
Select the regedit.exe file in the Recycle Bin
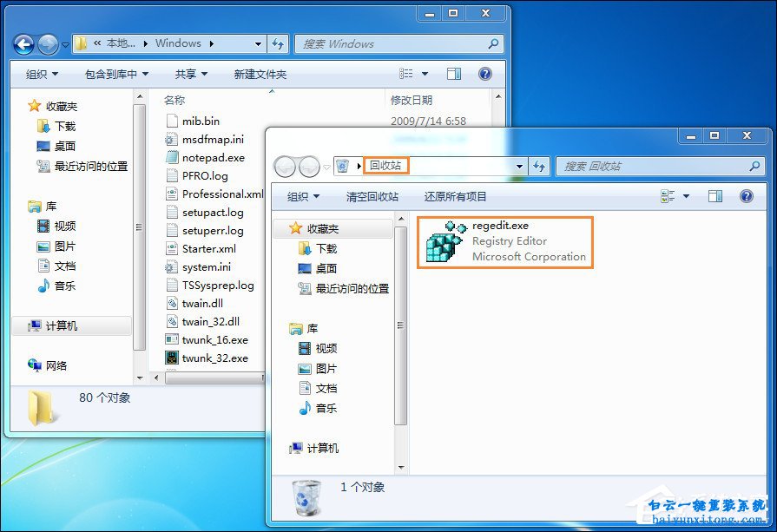[x=505, y=242]
